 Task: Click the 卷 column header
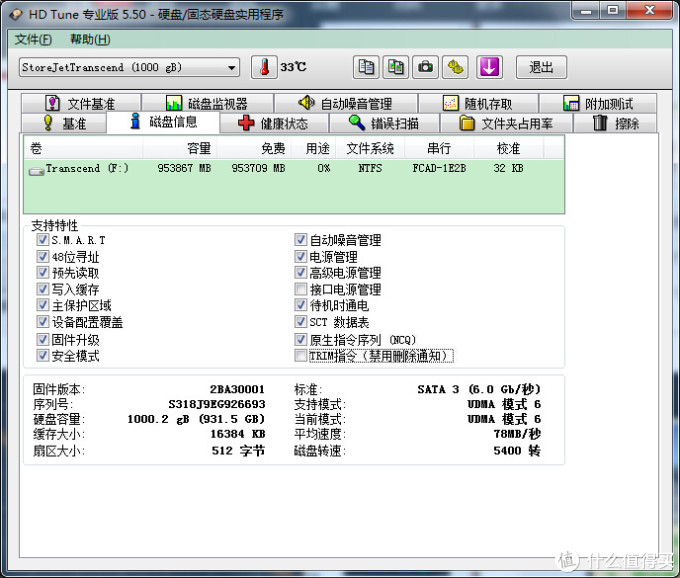click(x=83, y=148)
